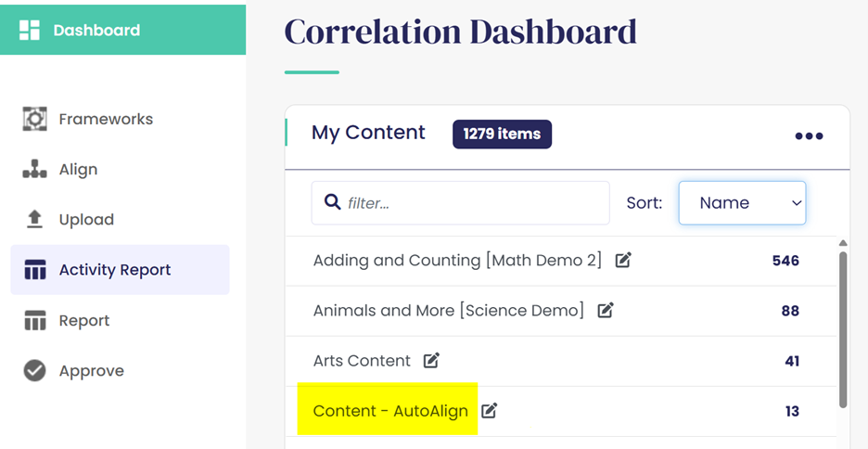Edit Adding and Counting name via pencil icon
868x449 pixels.
[624, 260]
